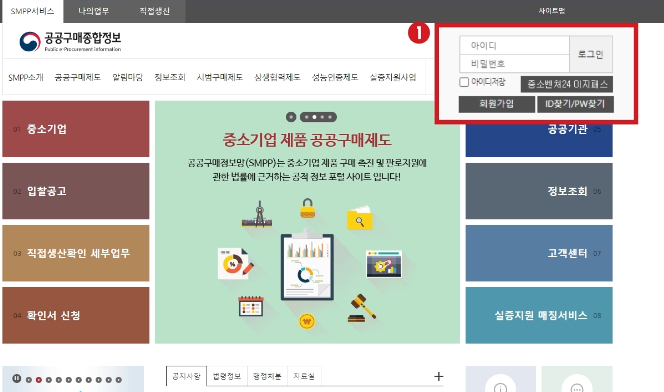Click the 중소기업 제품 공공구매제도 banner

point(307,222)
